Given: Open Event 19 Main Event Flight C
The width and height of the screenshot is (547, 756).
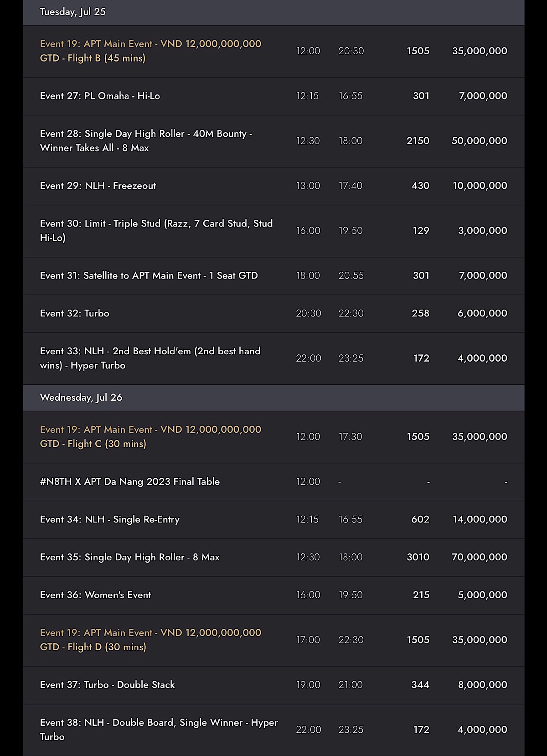Looking at the screenshot, I should (273, 437).
